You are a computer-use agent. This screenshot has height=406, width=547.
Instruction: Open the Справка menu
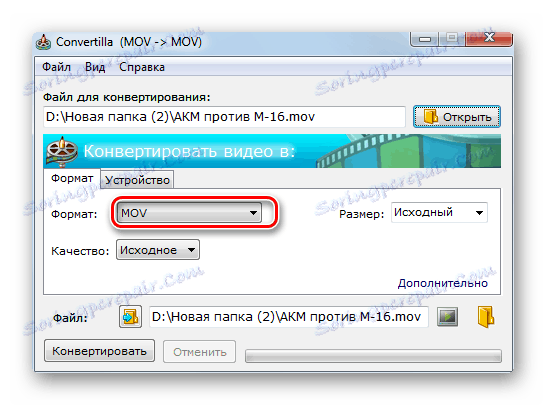142,67
